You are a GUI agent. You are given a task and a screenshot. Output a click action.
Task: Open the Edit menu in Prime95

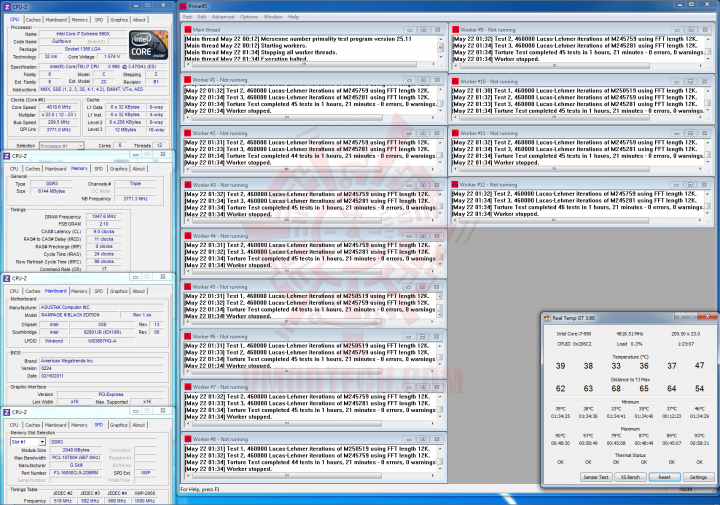pos(202,17)
